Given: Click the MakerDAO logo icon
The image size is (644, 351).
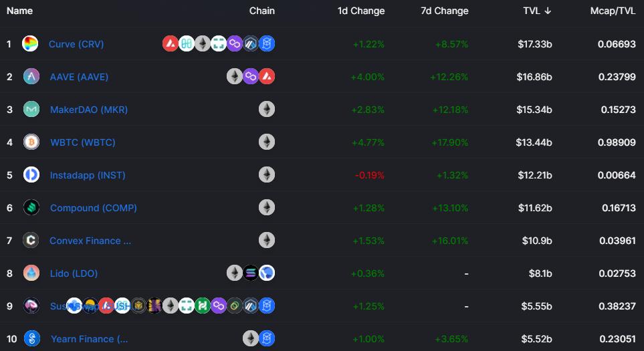Looking at the screenshot, I should [31, 109].
